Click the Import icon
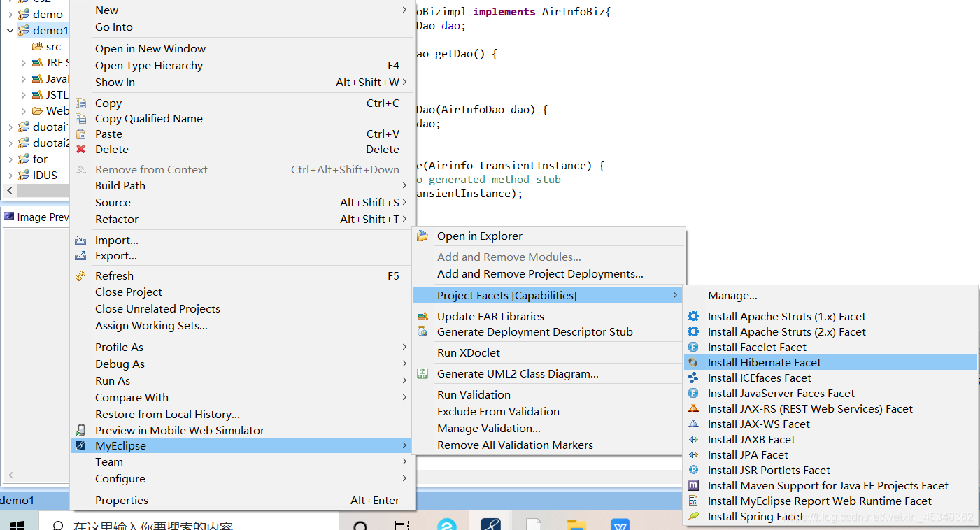Screen dimensions: 980x530 [80, 240]
